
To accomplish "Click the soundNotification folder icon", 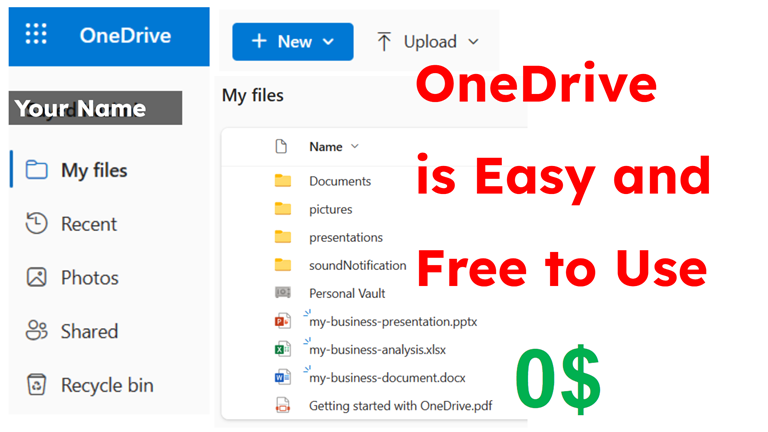I will click(283, 265).
